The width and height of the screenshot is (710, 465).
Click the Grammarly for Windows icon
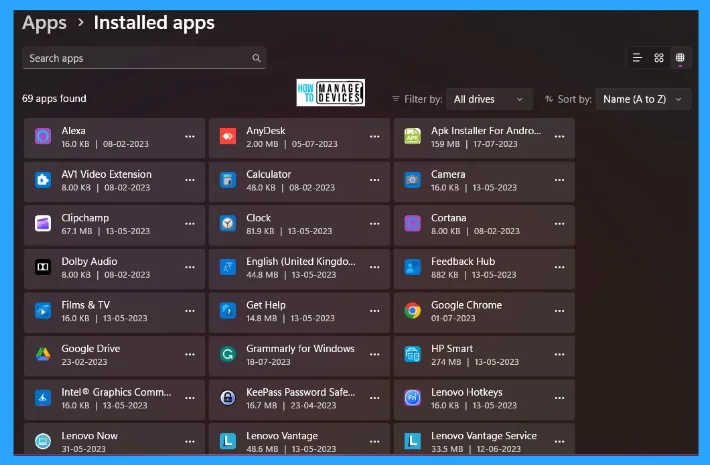228,354
